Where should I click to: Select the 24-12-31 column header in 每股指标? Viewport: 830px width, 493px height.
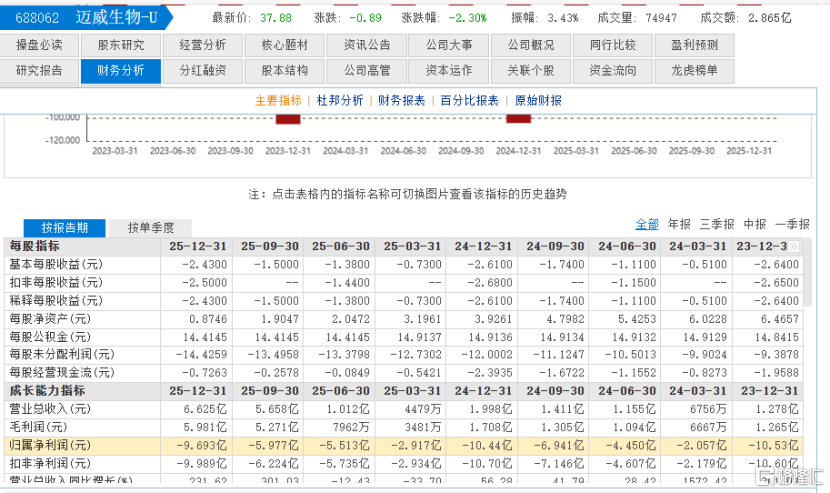[483, 247]
